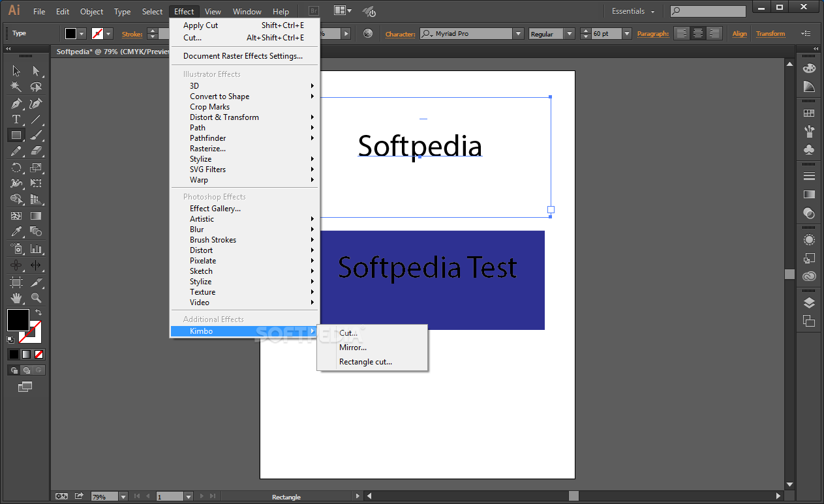Select the Paintbrush tool
Viewport: 824px width, 504px height.
tap(36, 135)
